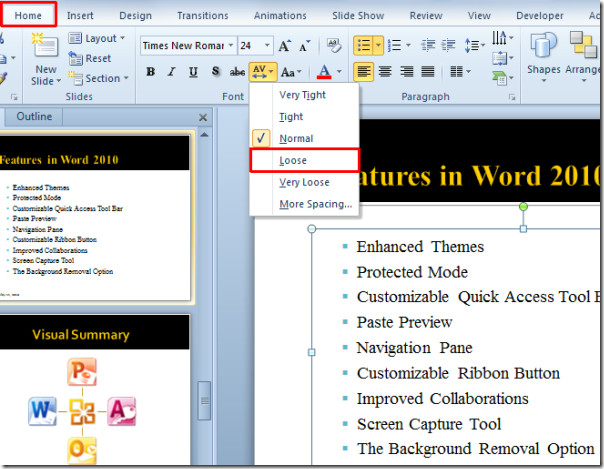The image size is (604, 469).
Task: Click the New Slide icon
Action: tap(44, 58)
